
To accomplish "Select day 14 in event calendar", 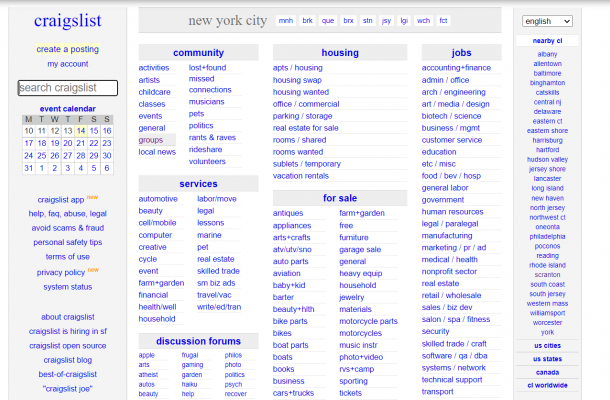I will click(x=80, y=130).
